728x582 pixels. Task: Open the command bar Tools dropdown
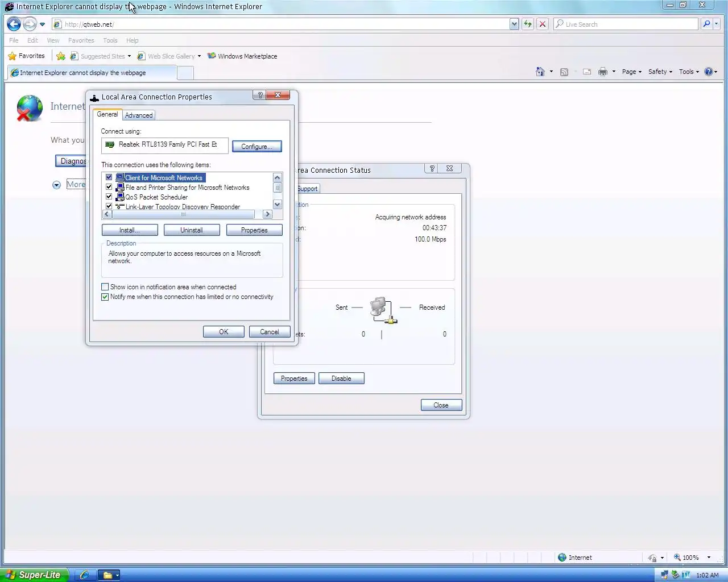click(x=689, y=72)
